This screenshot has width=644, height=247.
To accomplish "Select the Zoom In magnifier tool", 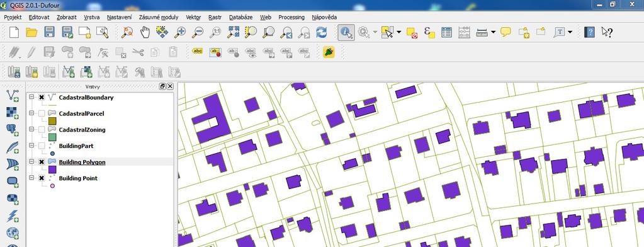I will click(x=180, y=32).
